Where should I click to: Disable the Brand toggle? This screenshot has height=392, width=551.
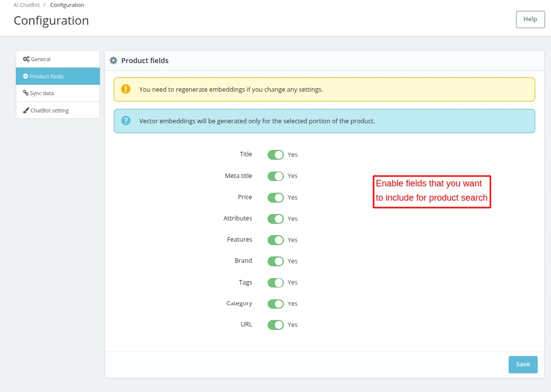click(276, 261)
